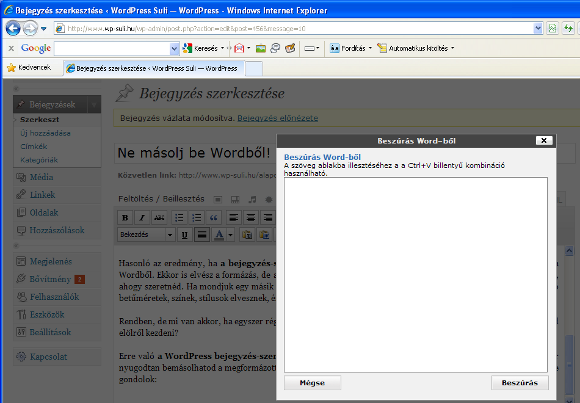
Task: Click the paint palette icon in Google toolbar
Action: [x=290, y=48]
